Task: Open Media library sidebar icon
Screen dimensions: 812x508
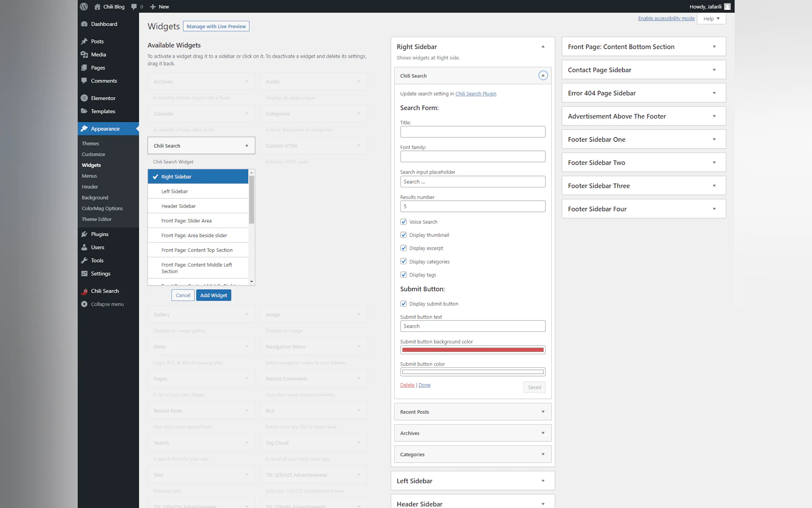Action: pos(84,54)
